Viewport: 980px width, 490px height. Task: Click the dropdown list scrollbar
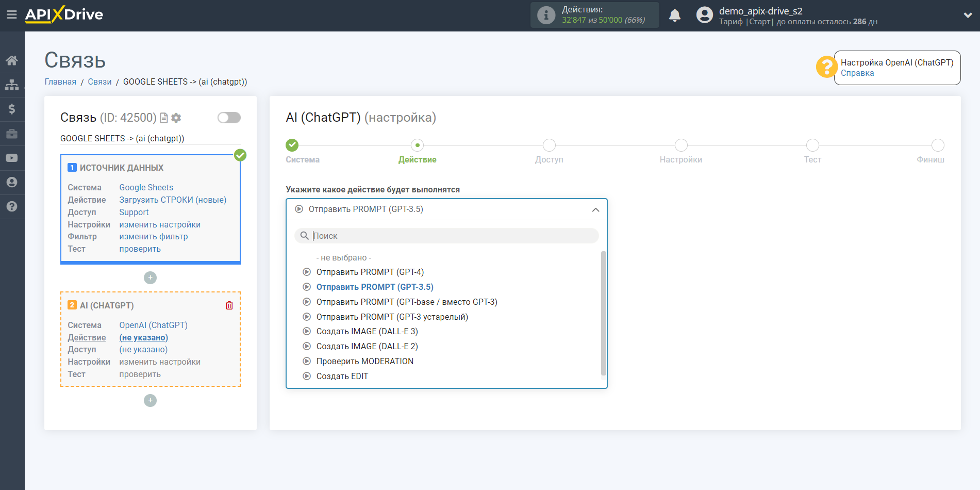point(603,314)
